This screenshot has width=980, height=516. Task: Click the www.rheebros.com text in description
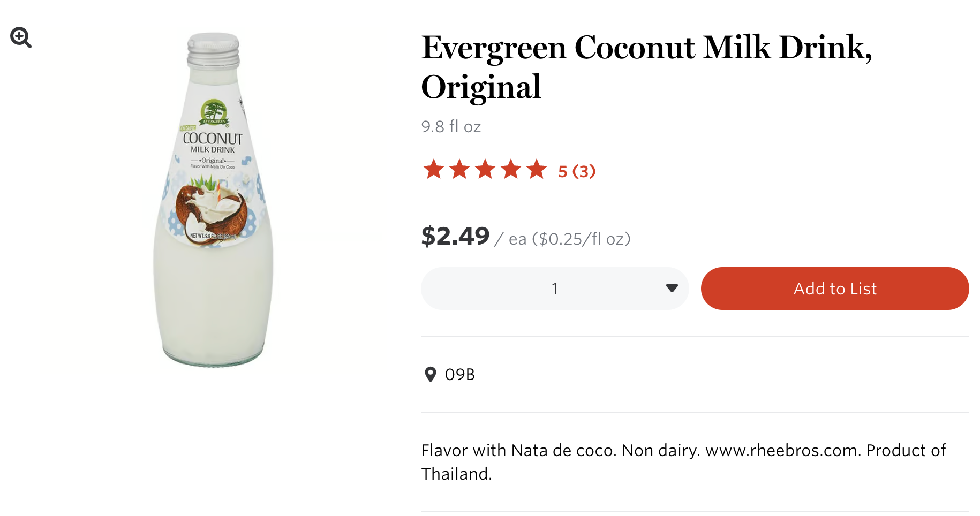coord(782,451)
